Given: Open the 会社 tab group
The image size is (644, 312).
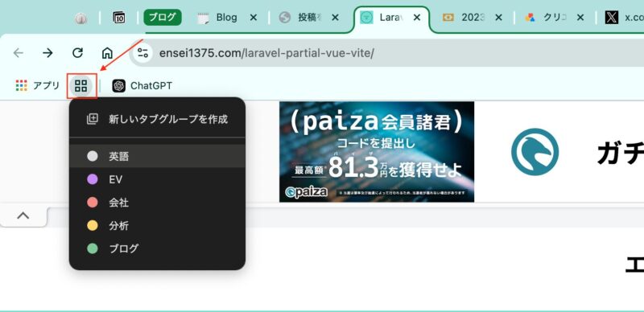Looking at the screenshot, I should tap(157, 203).
